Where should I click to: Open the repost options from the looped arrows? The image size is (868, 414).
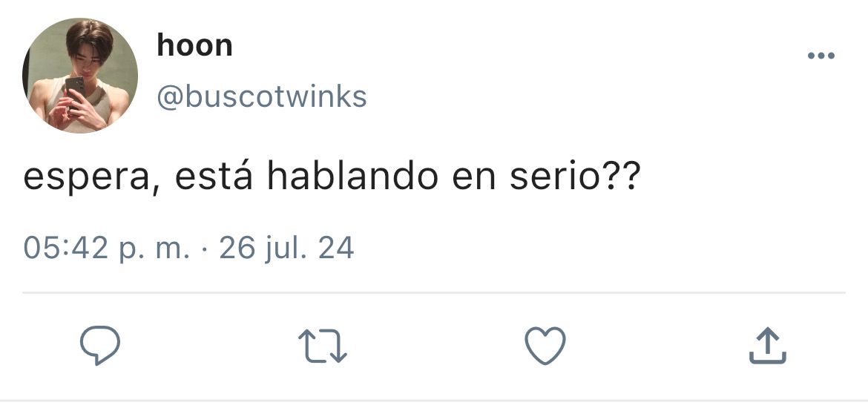pos(323,346)
